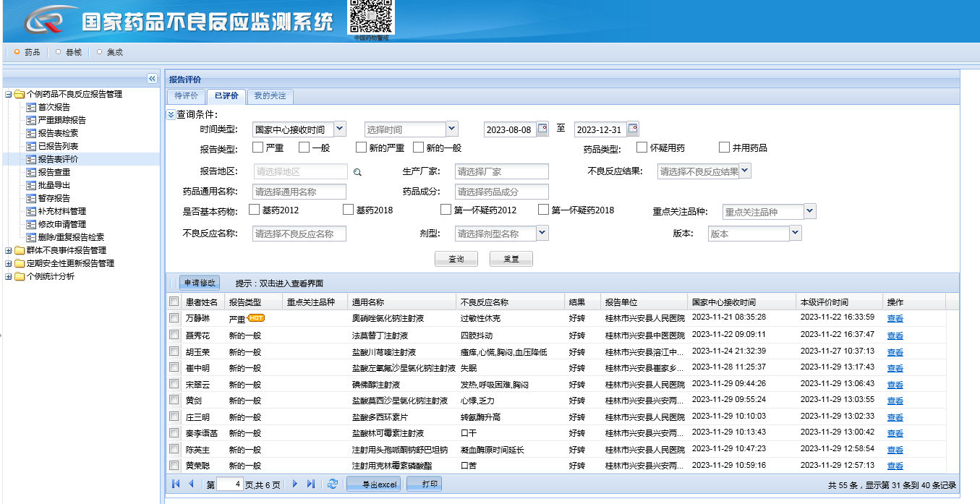Click the 查询 search button
This screenshot has height=504, width=980.
(x=456, y=259)
